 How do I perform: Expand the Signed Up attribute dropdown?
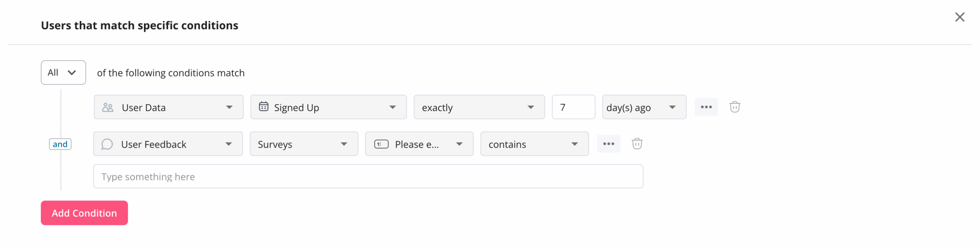point(328,107)
